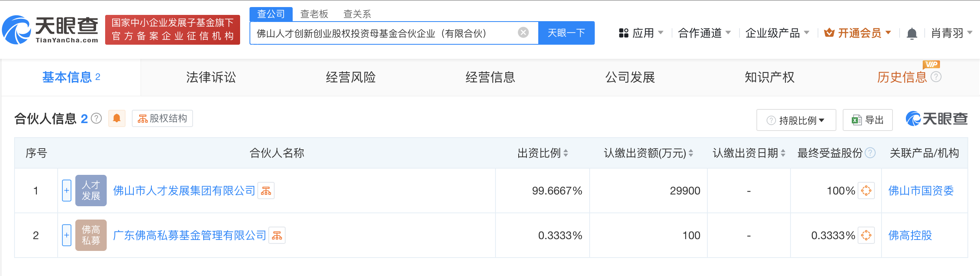The height and width of the screenshot is (276, 980).
Task: Switch to 查老板 search tab
Action: (314, 14)
